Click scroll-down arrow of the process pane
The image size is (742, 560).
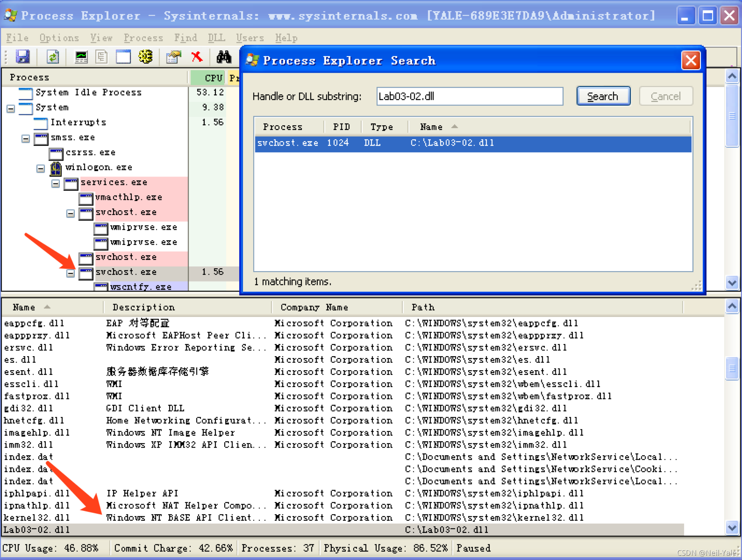pyautogui.click(x=732, y=283)
